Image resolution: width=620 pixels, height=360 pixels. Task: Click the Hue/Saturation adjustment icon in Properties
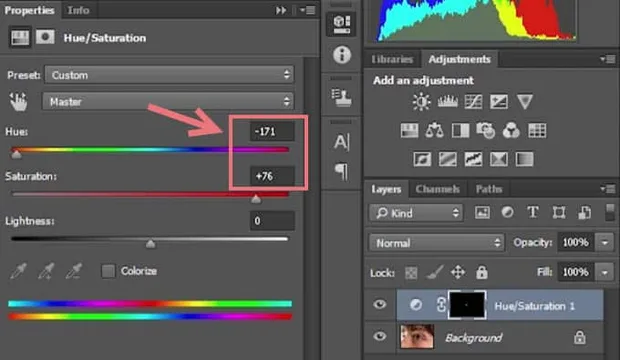20,38
